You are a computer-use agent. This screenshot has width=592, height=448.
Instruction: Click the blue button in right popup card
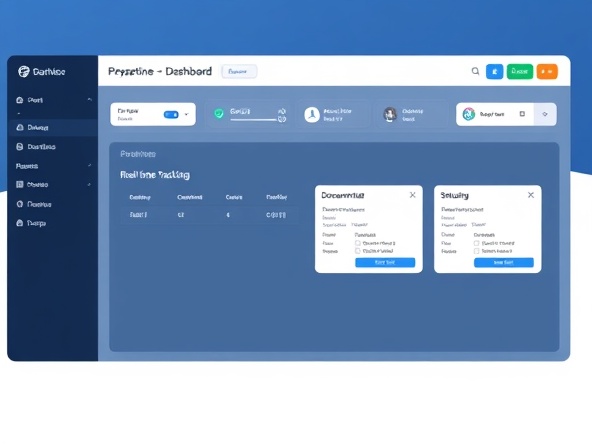[504, 262]
